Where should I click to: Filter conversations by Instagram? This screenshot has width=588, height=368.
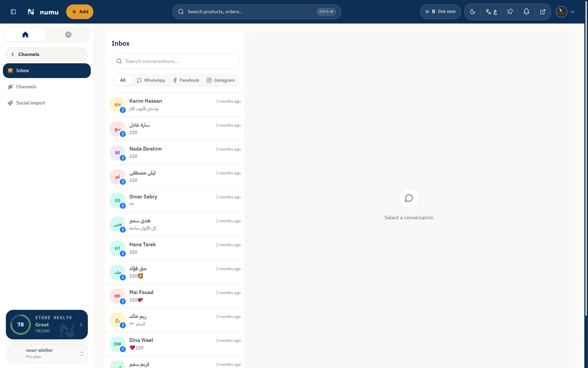coord(221,80)
